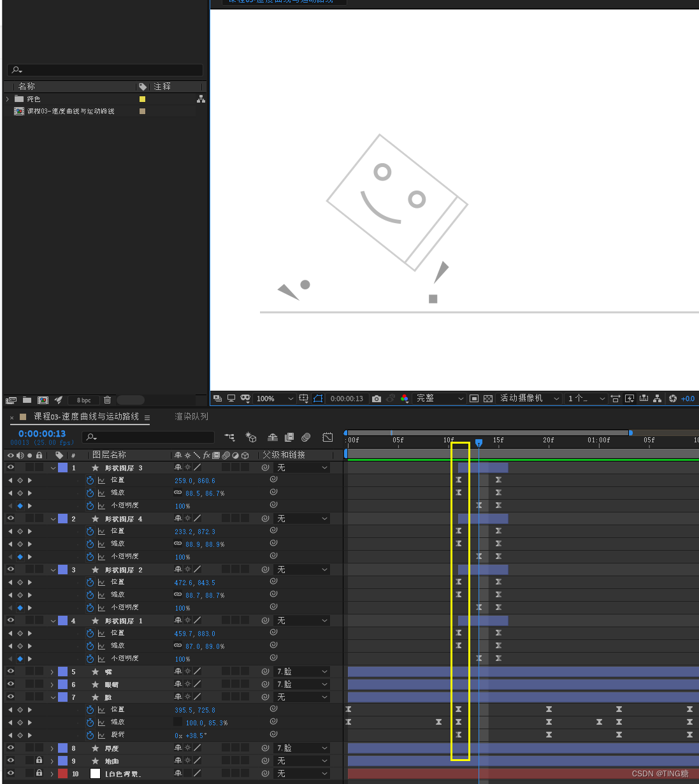The width and height of the screenshot is (699, 784).
Task: Create a new folder in the Project panel
Action: point(27,400)
